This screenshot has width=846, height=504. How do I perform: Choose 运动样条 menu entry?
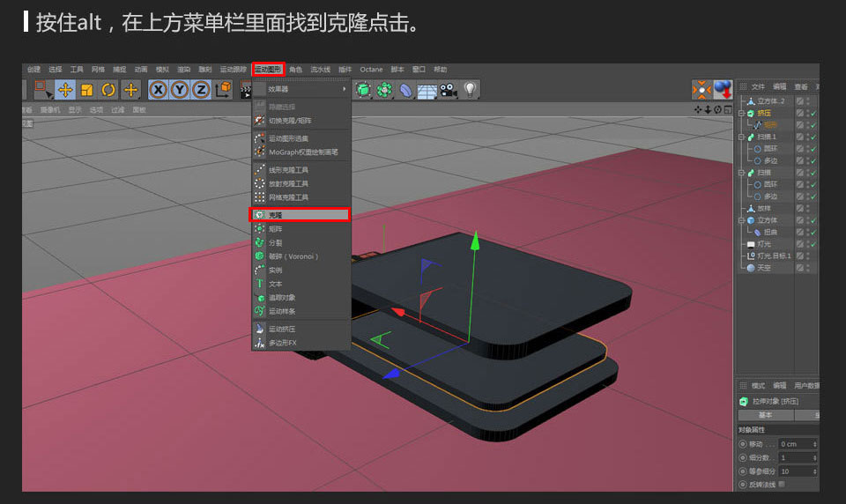(301, 311)
